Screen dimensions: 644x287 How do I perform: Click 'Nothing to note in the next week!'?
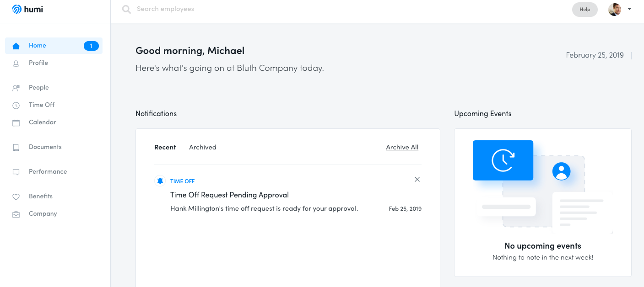[543, 257]
